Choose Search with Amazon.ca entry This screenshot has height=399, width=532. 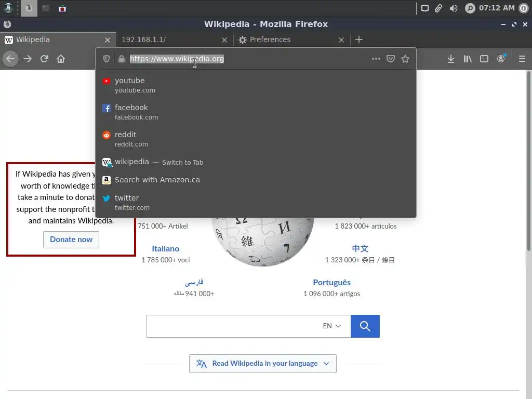click(x=256, y=180)
